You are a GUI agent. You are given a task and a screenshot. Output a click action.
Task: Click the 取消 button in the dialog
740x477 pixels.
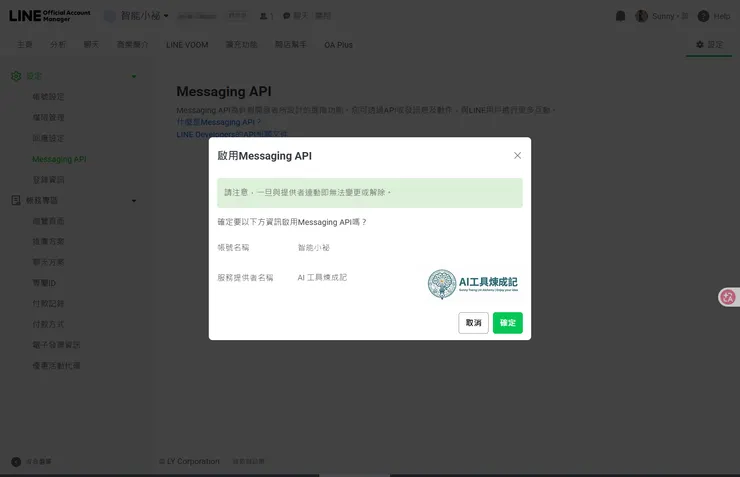(473, 323)
